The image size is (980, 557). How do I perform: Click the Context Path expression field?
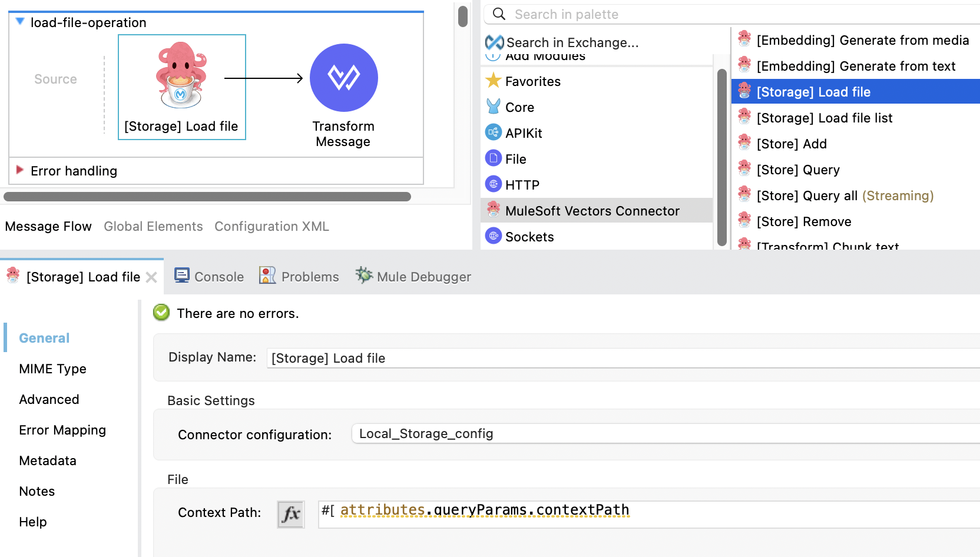[649, 515]
